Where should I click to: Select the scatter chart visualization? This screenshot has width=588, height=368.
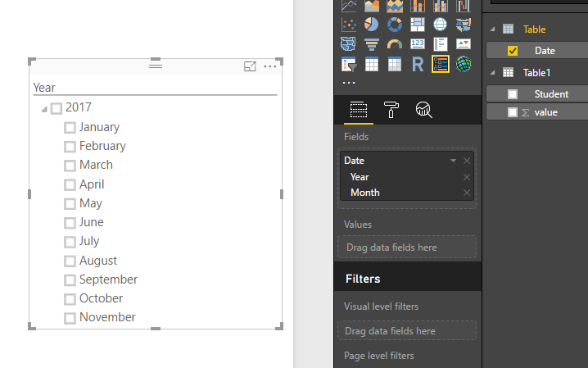(349, 25)
